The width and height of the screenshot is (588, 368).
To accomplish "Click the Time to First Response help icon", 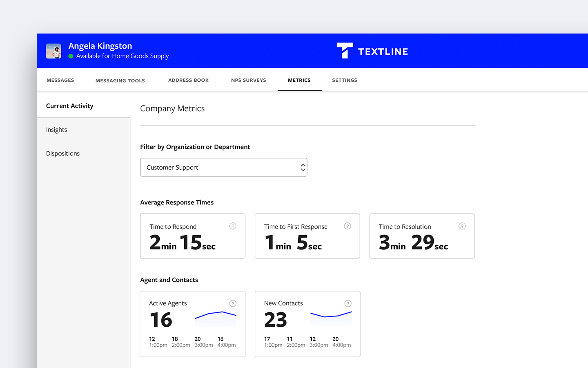I will (x=347, y=226).
